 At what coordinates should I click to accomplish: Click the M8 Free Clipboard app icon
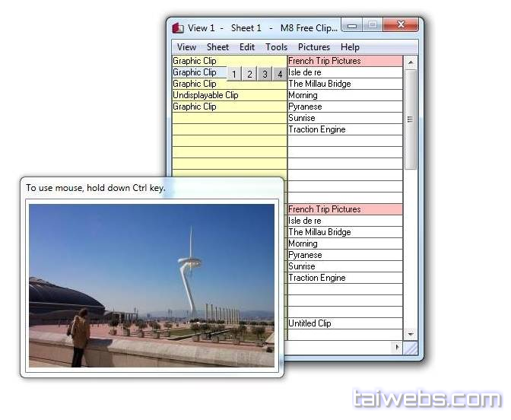click(178, 28)
